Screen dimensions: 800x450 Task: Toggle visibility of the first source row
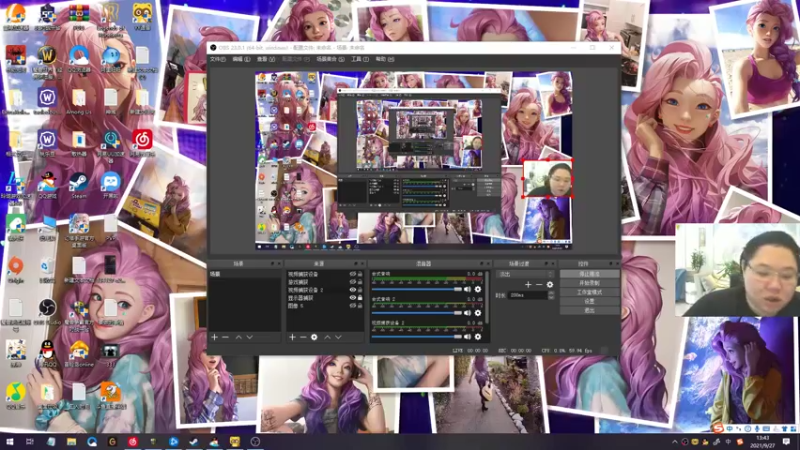tap(352, 274)
